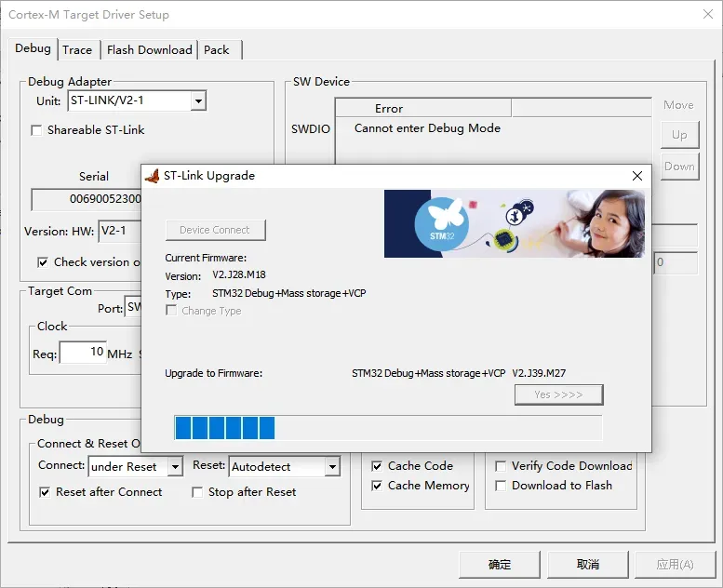The width and height of the screenshot is (723, 588).
Task: Open the Connect under Reset dropdown
Action: click(x=175, y=467)
